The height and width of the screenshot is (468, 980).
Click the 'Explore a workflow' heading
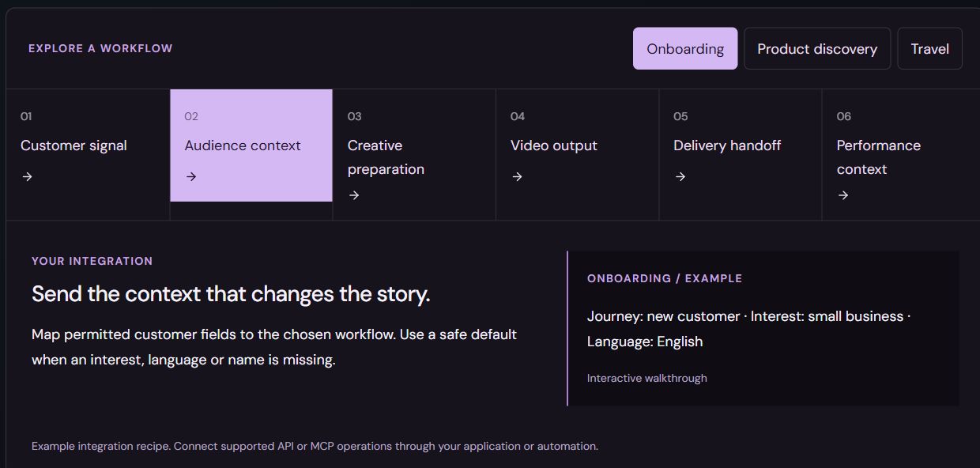(x=100, y=48)
